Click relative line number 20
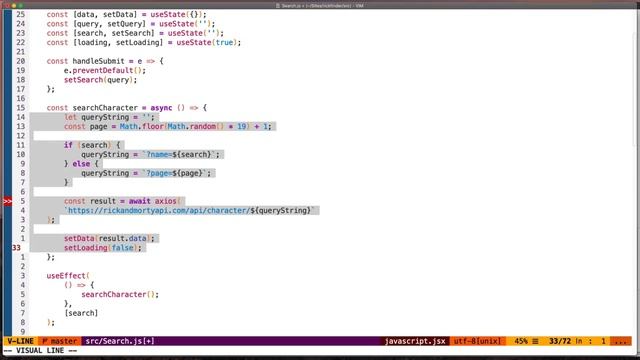640x360 pixels. coord(20,61)
